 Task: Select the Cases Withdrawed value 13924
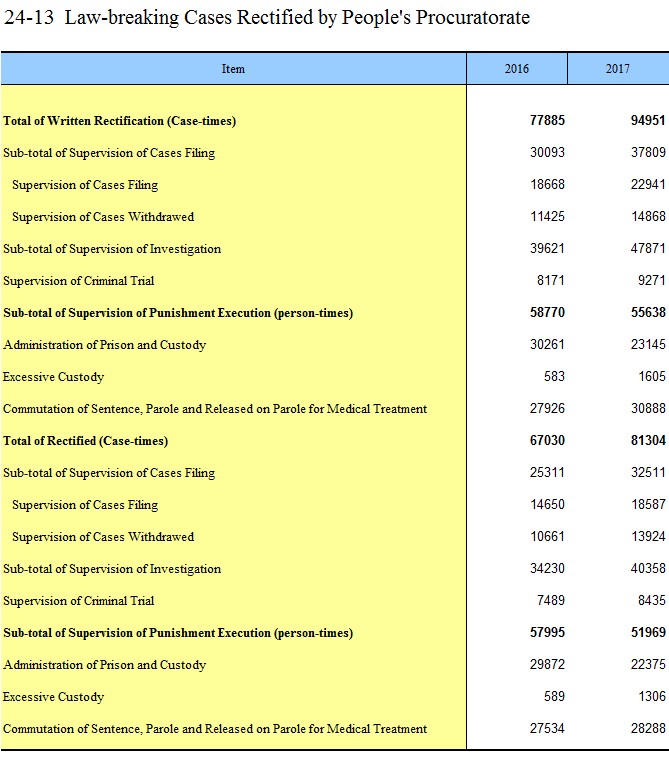648,536
